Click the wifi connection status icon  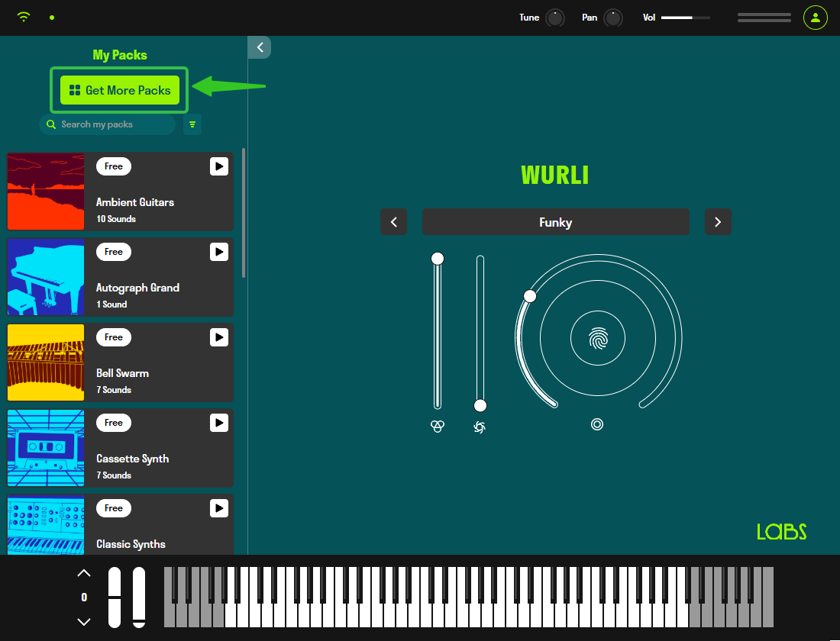24,17
